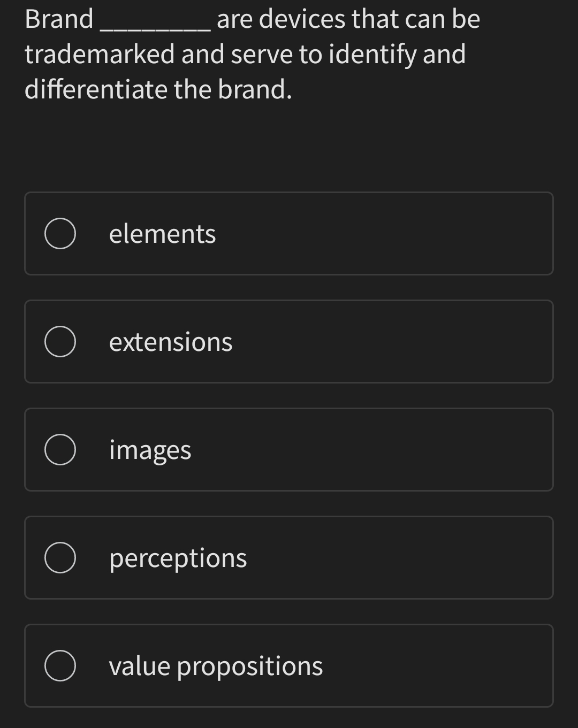Select the radio button for perceptions
Viewport: 578px width, 728px height.
point(60,557)
